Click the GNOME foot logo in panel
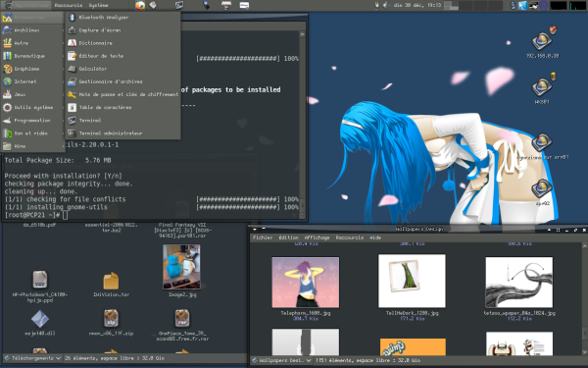The height and width of the screenshot is (368, 588). [7, 5]
